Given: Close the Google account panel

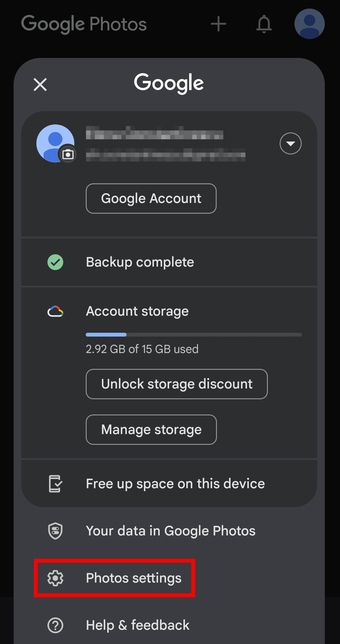Looking at the screenshot, I should 40,85.
